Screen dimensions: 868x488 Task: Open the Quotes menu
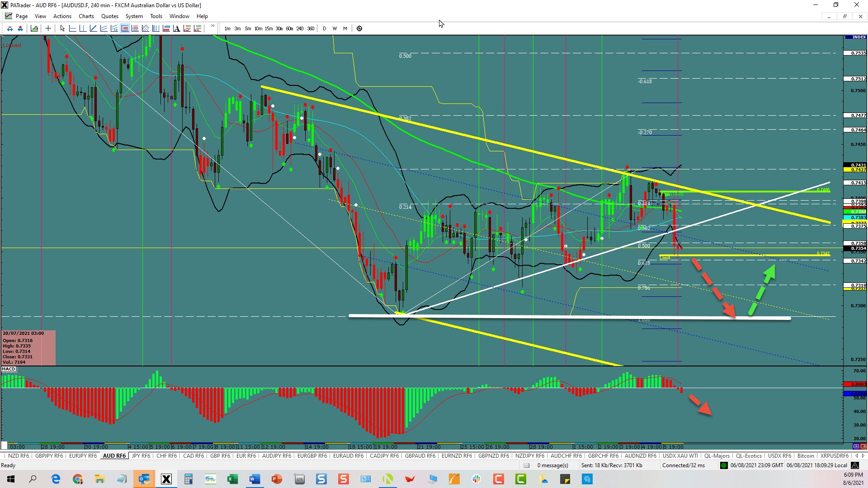pyautogui.click(x=109, y=16)
